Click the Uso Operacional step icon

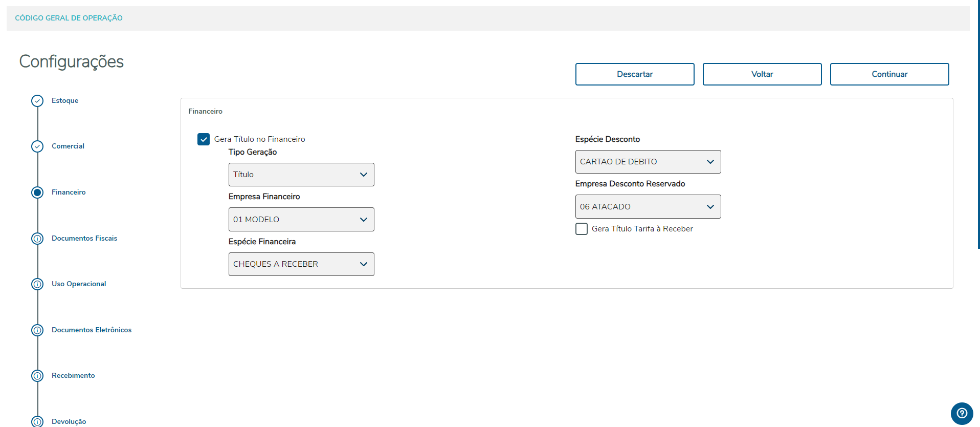tap(37, 284)
